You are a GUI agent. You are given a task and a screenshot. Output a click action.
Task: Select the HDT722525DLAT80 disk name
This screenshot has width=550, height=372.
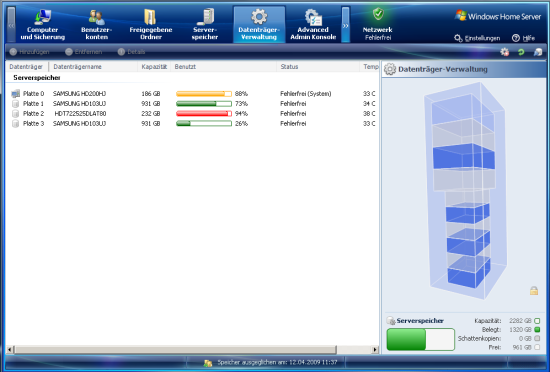coord(80,114)
